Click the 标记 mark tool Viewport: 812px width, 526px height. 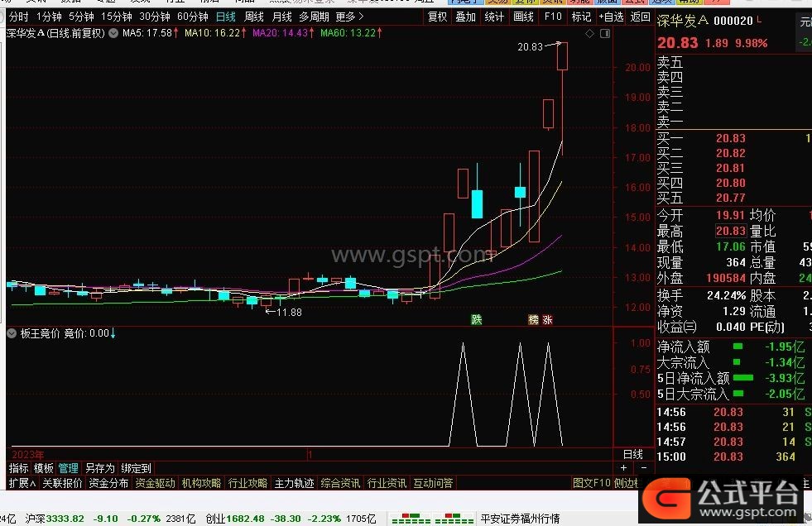pyautogui.click(x=581, y=17)
